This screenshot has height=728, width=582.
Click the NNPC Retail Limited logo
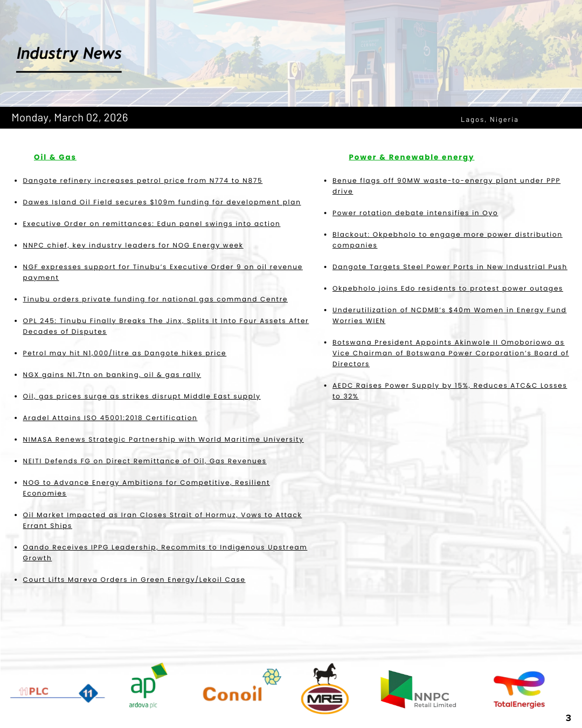click(418, 690)
